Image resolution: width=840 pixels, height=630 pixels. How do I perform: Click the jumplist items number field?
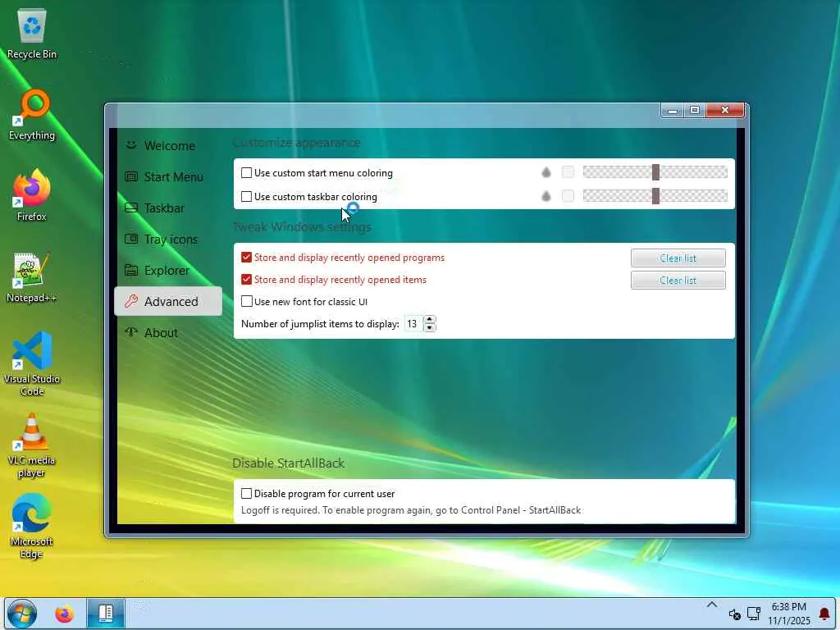[x=413, y=323]
